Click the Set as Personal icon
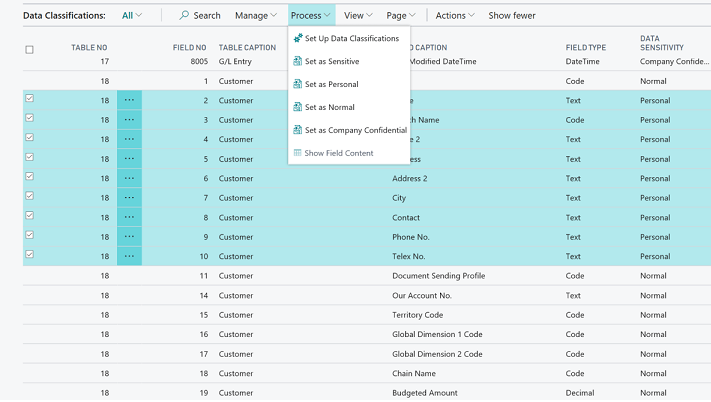Image resolution: width=711 pixels, height=402 pixels. (x=297, y=84)
